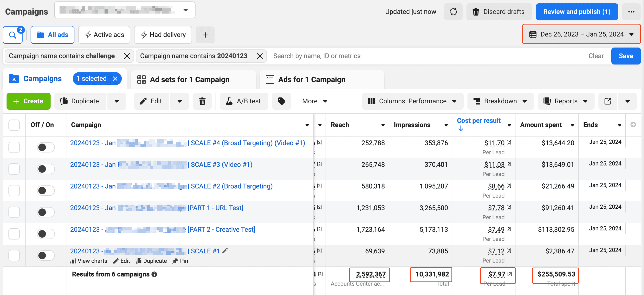Open the Amount spent column header arrow
The height and width of the screenshot is (295, 644).
[572, 125]
